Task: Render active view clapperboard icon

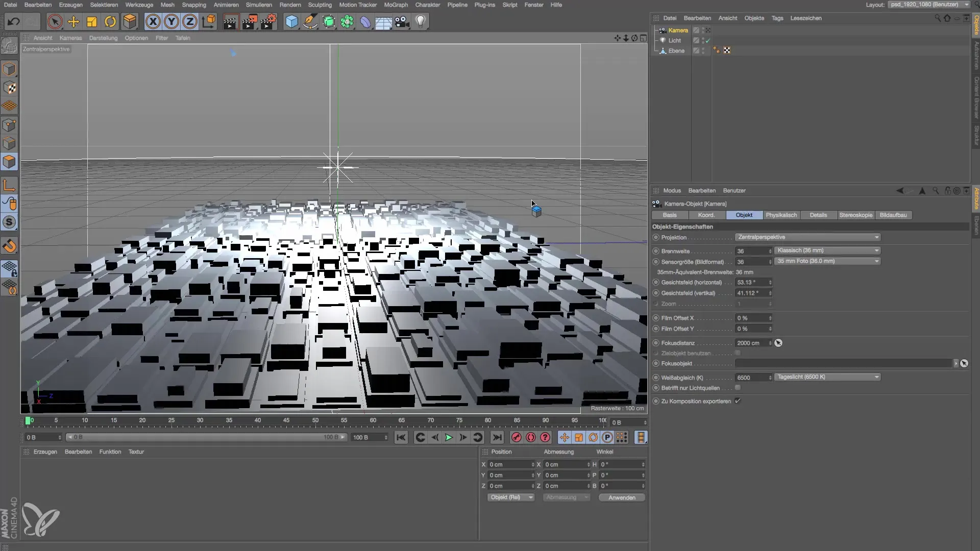Action: [x=231, y=21]
